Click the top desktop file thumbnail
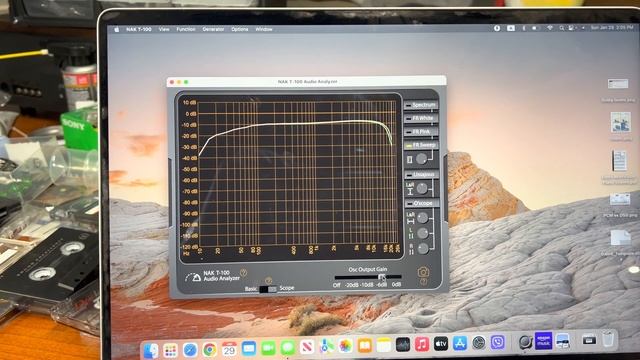Image resolution: width=640 pixels, height=360 pixels. (618, 84)
